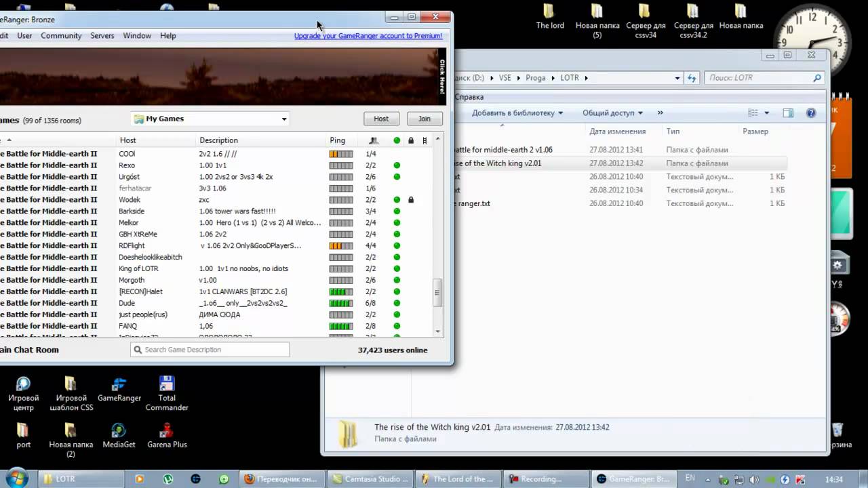Toggle the Explorer preview pane icon
The image size is (868, 488).
click(788, 113)
